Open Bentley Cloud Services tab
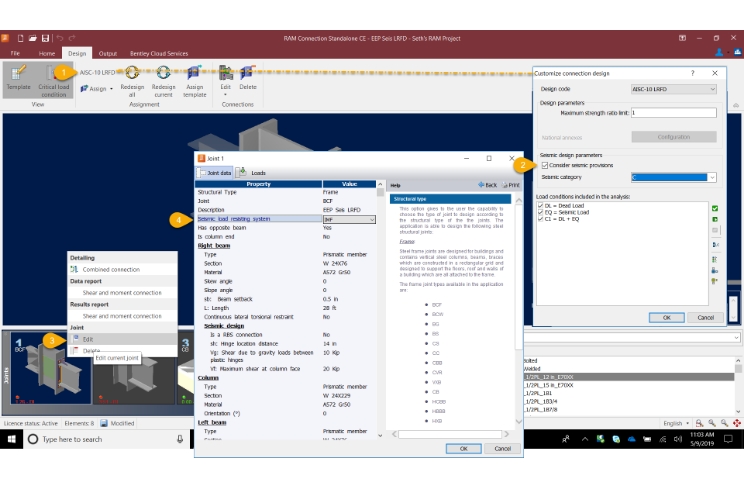 click(159, 53)
